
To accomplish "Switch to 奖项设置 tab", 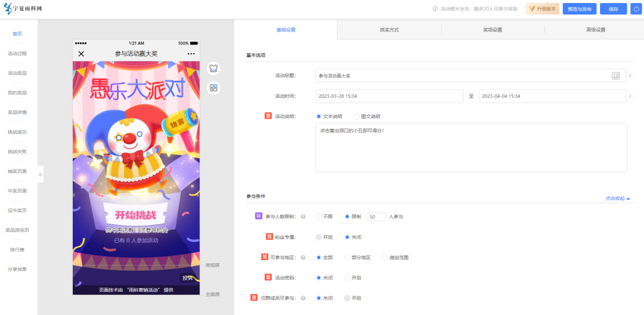I will click(493, 30).
